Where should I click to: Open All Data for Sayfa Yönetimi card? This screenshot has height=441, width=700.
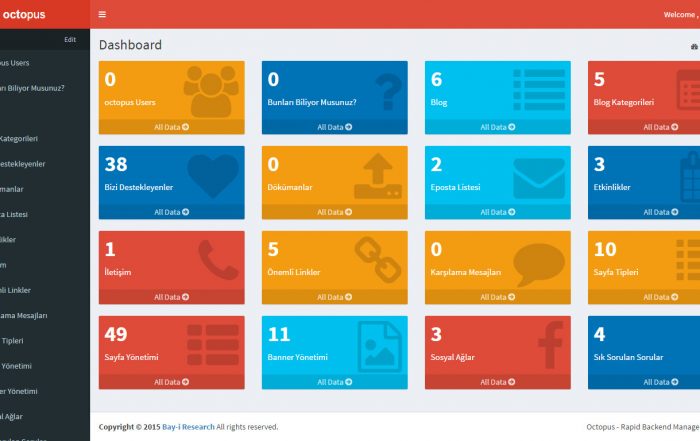coord(172,382)
